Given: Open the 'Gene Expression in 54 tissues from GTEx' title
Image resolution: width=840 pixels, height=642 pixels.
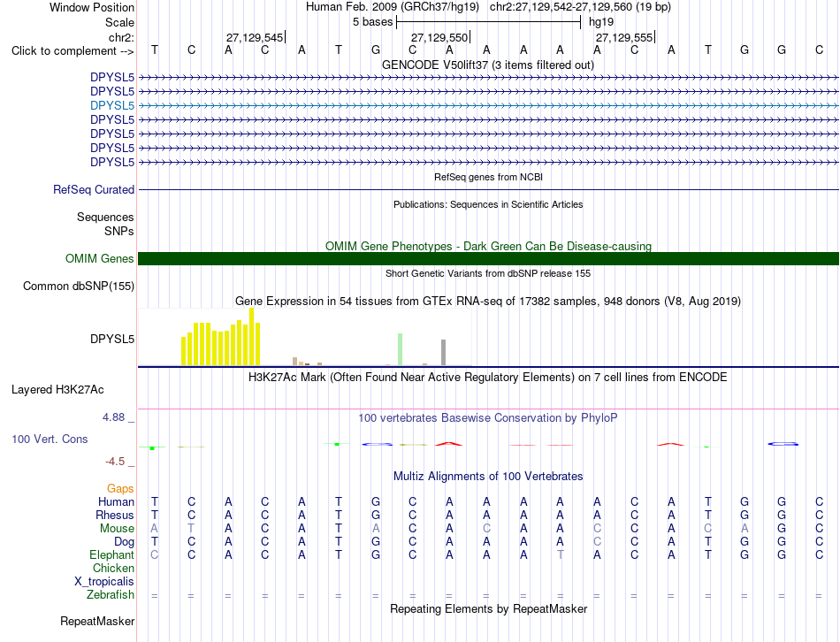Looking at the screenshot, I should click(x=488, y=302).
